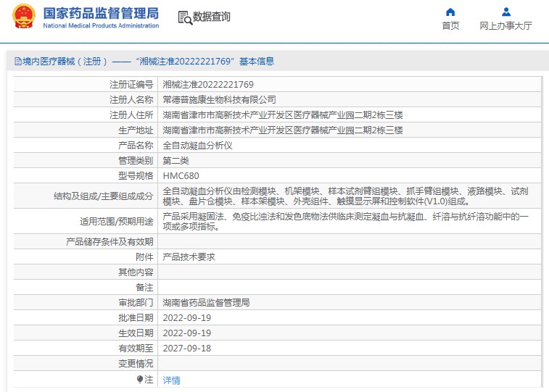Image resolution: width=549 pixels, height=392 pixels.
Task: Go to 首页 text link
Action: point(450,26)
